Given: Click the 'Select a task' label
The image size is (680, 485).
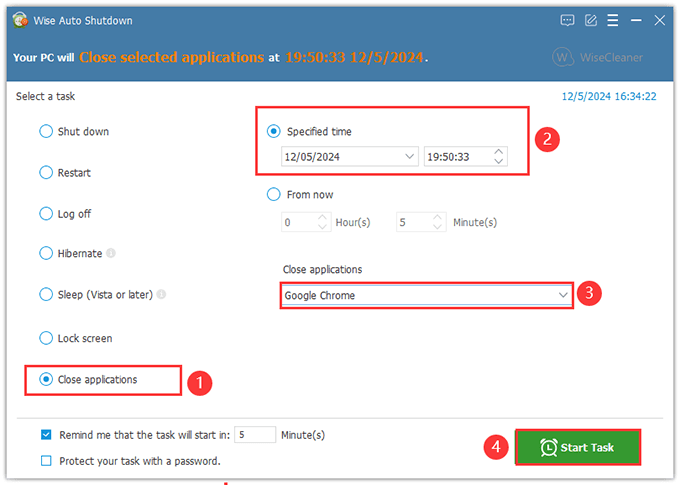Looking at the screenshot, I should click(46, 96).
